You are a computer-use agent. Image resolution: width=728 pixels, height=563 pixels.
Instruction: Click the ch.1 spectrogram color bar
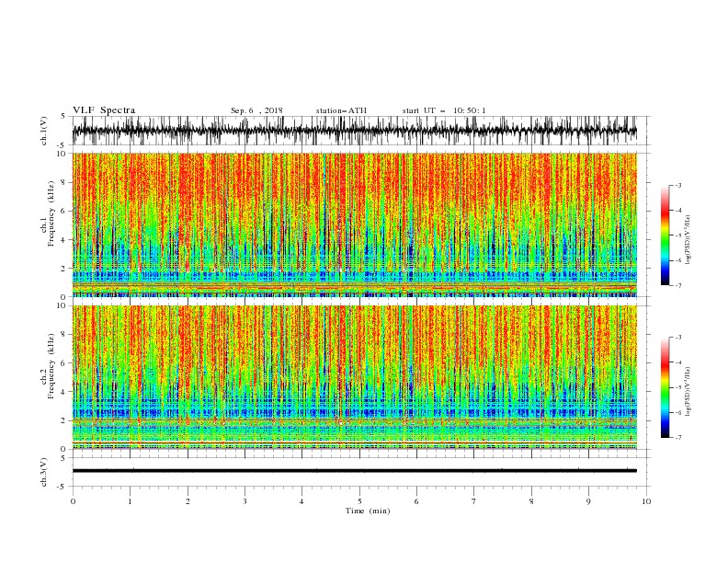pos(665,236)
